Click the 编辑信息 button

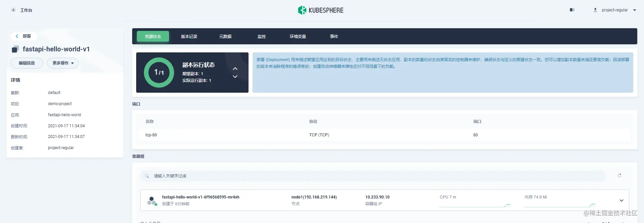tap(27, 63)
